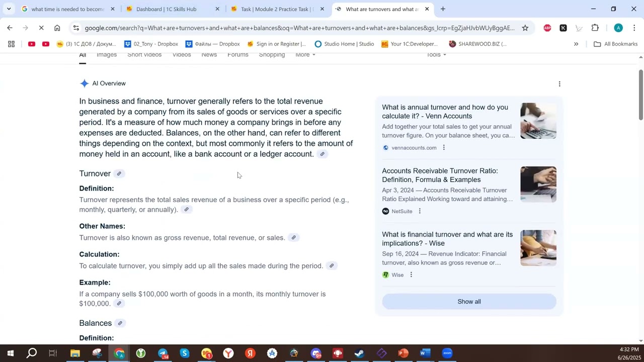Viewport: 644px width, 362px height.
Task: Click the NetSuite article thumbnail
Action: [x=538, y=185]
